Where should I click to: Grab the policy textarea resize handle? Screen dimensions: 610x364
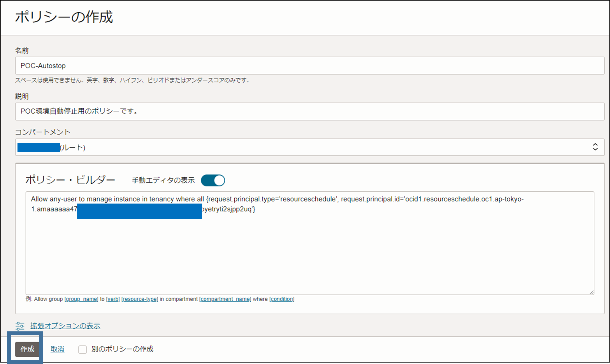[x=591, y=292]
